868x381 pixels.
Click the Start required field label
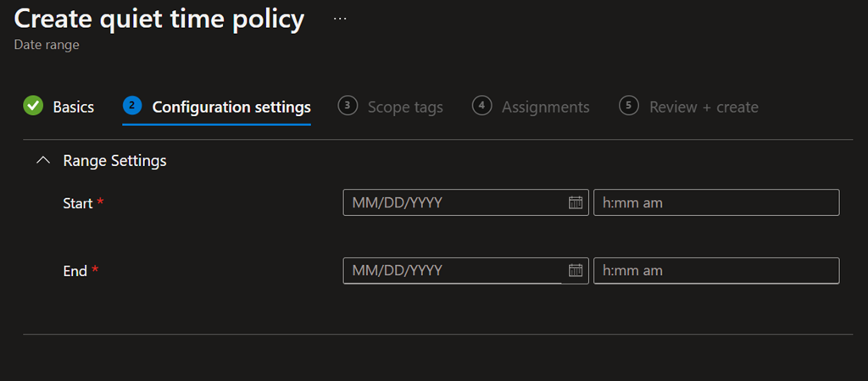click(78, 203)
